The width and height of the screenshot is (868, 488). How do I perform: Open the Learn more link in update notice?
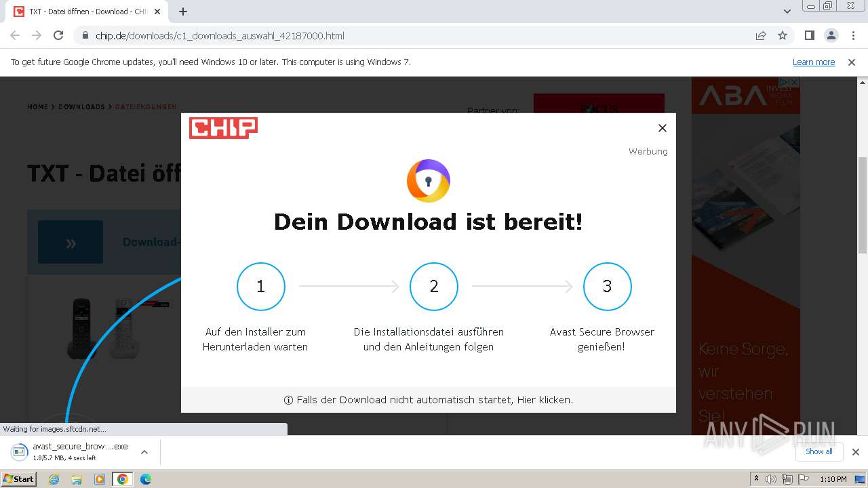pos(814,62)
